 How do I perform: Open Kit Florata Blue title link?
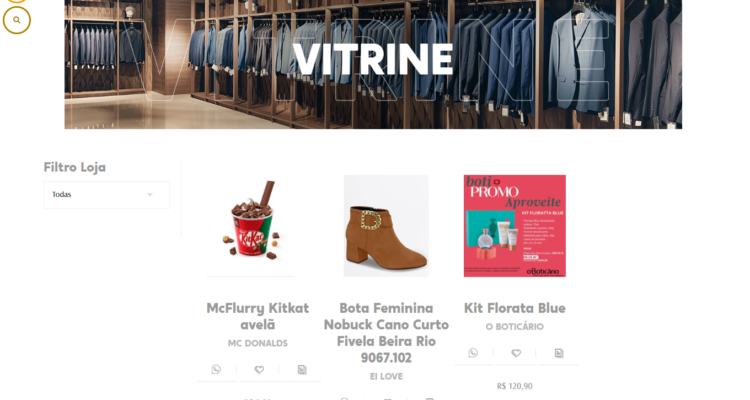[515, 308]
